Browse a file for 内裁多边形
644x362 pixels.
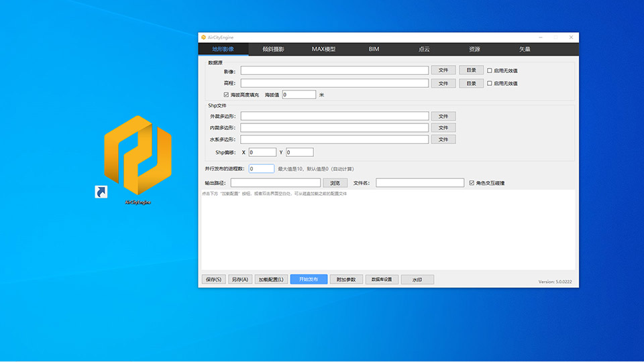pyautogui.click(x=443, y=127)
